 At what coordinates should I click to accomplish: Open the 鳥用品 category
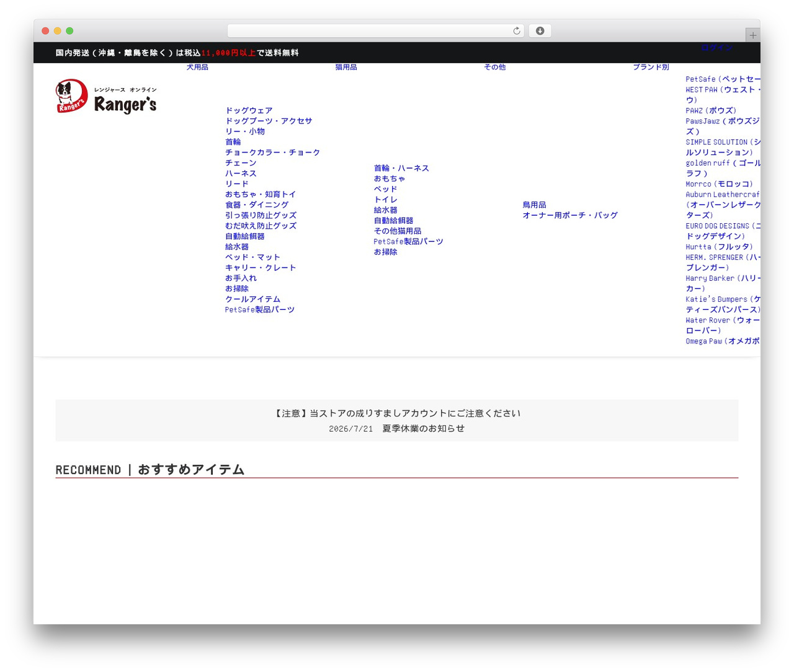click(535, 205)
